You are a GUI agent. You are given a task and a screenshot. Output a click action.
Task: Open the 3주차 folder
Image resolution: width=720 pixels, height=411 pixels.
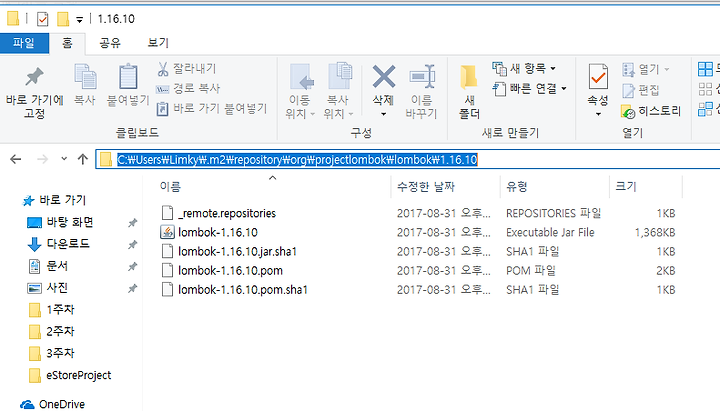point(51,354)
